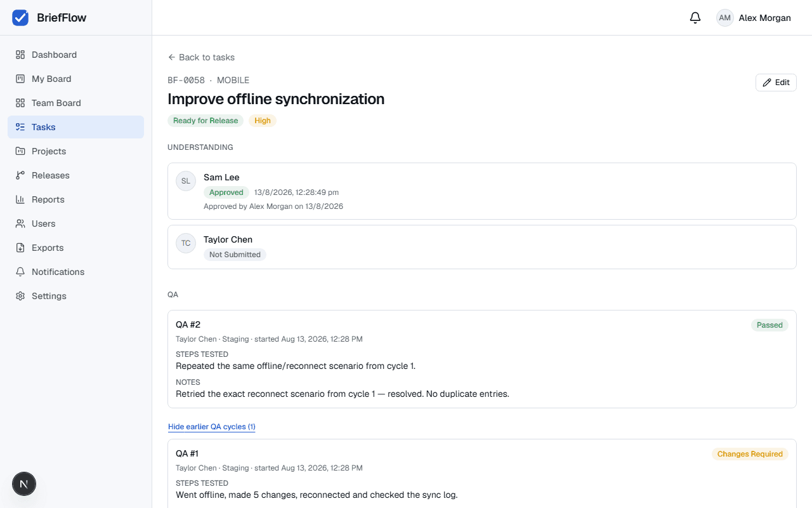The image size is (812, 508).
Task: Click the Projects folder icon in sidebar
Action: [20, 151]
